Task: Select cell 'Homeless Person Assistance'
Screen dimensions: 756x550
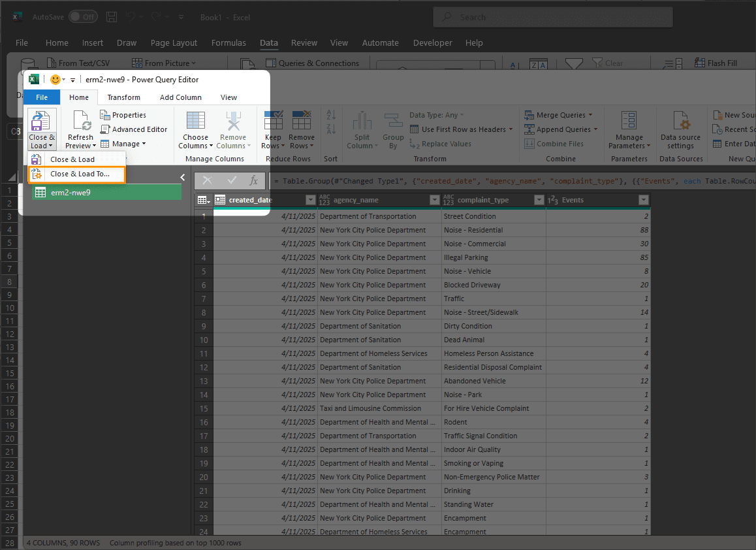Action: 494,353
